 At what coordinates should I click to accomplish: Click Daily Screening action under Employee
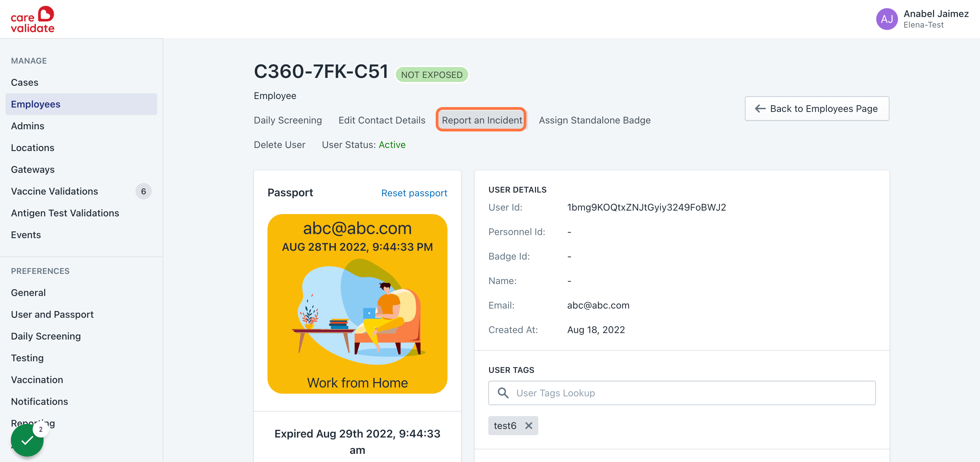tap(288, 120)
